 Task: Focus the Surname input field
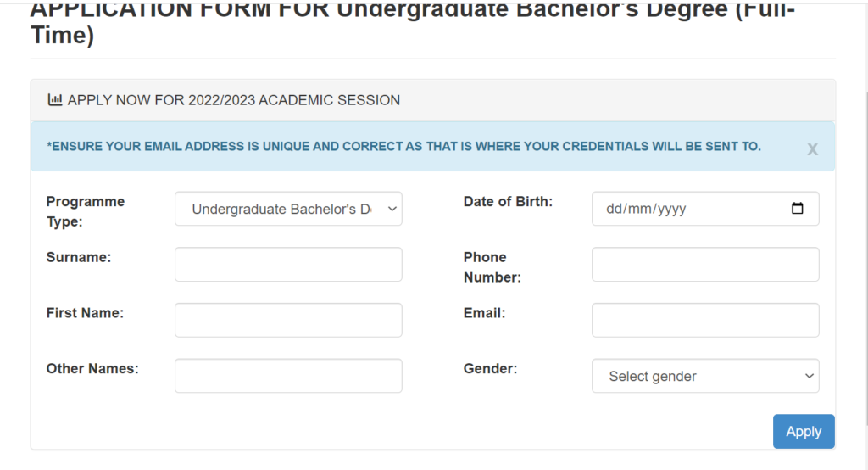pos(288,265)
